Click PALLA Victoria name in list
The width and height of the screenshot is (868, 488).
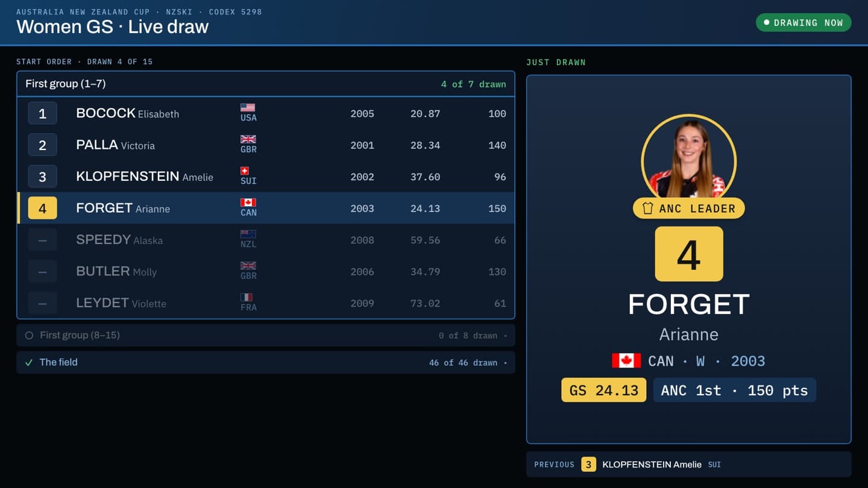[x=115, y=145]
